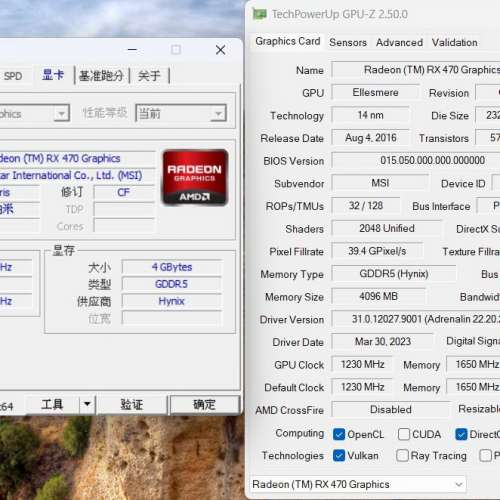Click the Pixel Fillrate value 39.4 GPixel/s
Image resolution: width=500 pixels, height=500 pixels.
tap(377, 251)
